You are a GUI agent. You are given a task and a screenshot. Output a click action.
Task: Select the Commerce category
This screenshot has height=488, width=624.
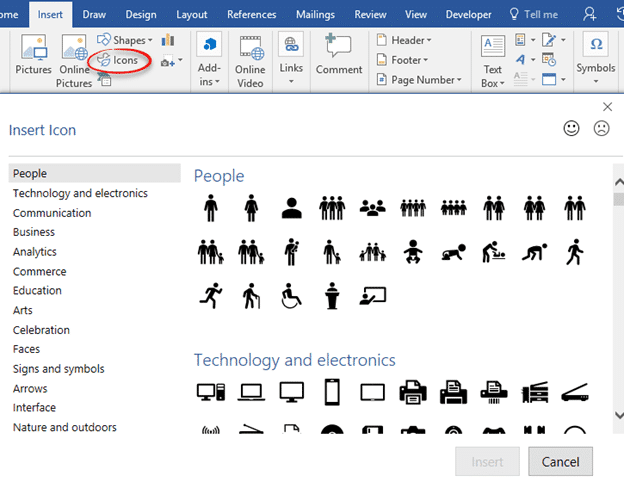40,271
